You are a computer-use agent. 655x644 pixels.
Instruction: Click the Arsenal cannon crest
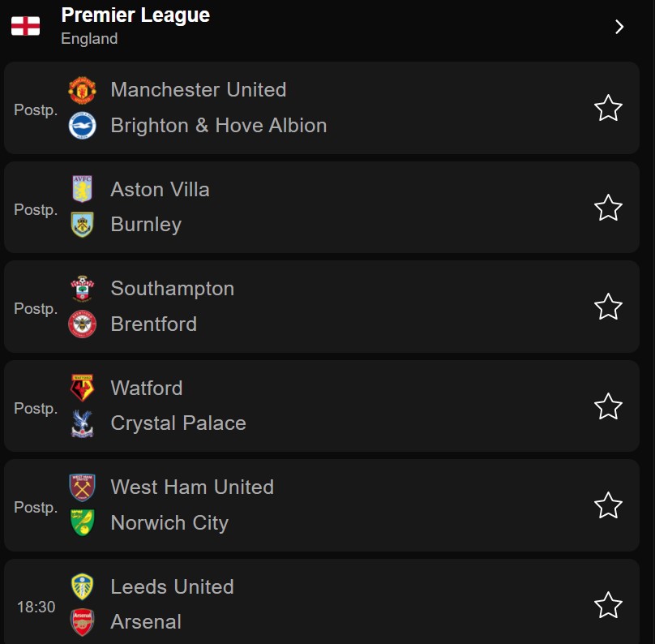click(83, 622)
